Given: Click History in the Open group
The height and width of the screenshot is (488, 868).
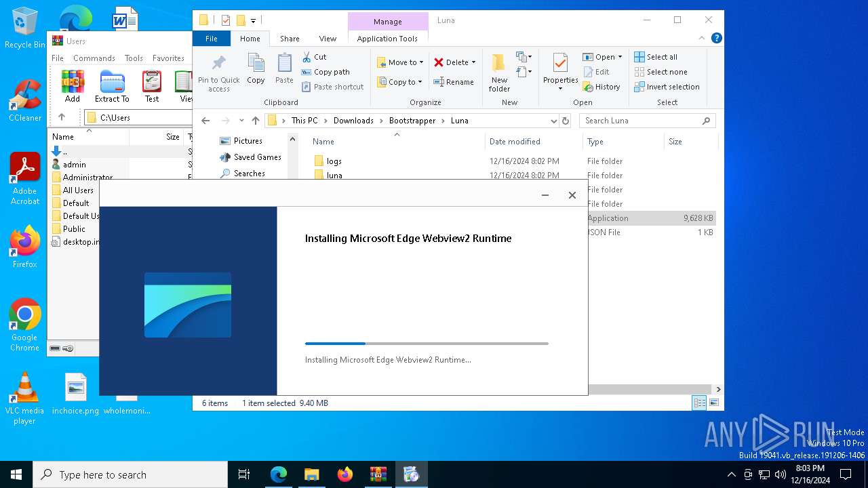Looking at the screenshot, I should [601, 87].
